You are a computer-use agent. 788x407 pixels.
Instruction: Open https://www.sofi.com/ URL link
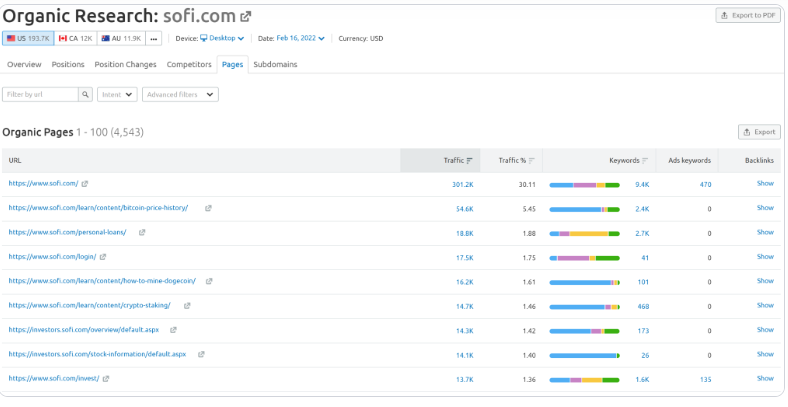pyautogui.click(x=44, y=184)
